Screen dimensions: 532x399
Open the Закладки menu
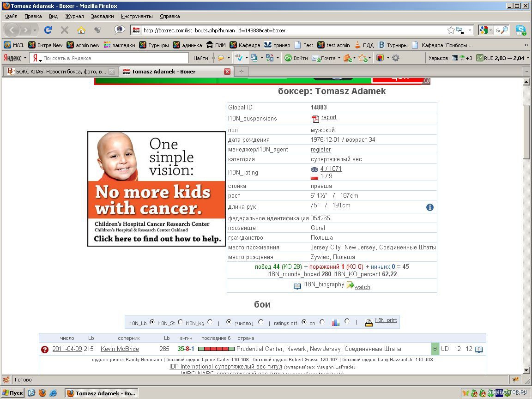point(102,16)
